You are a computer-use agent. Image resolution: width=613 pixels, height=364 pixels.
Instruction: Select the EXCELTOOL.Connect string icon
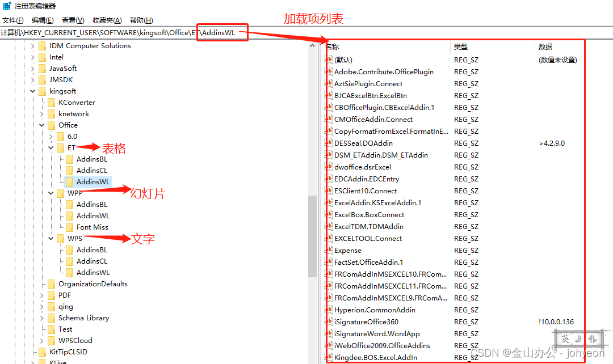pos(329,239)
